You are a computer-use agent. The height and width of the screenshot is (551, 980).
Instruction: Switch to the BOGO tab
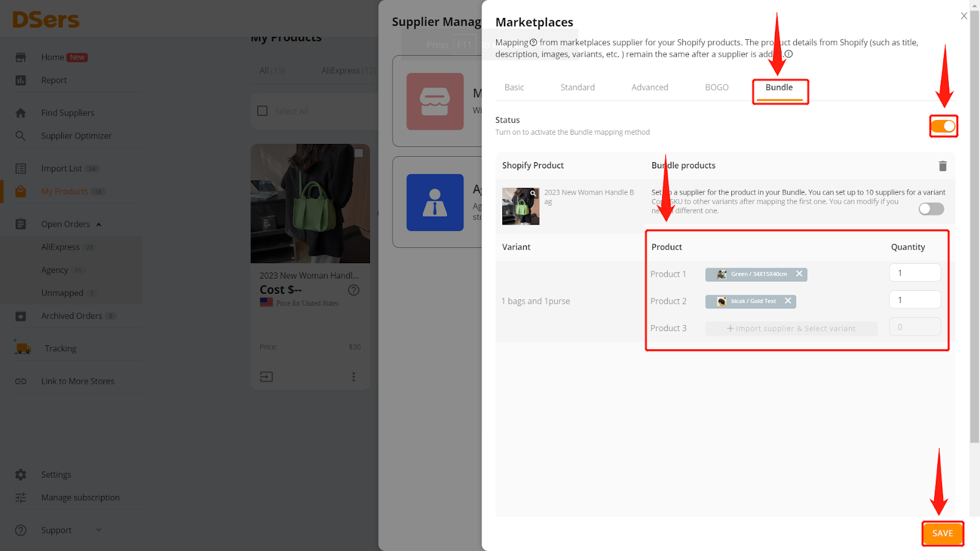click(x=717, y=88)
